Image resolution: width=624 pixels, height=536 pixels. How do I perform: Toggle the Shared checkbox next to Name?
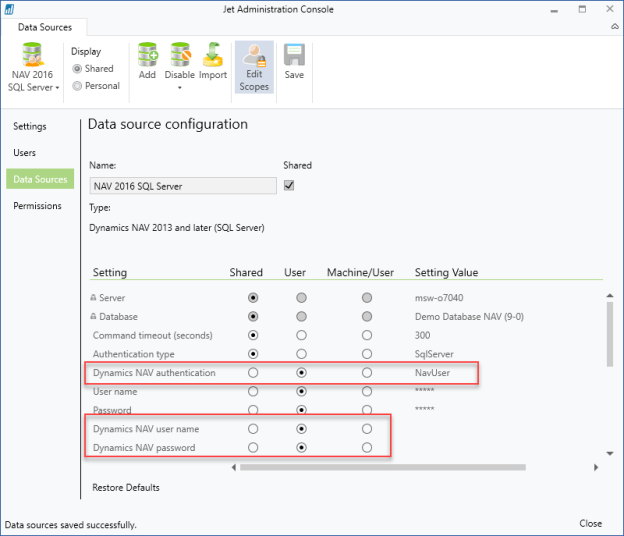[289, 185]
